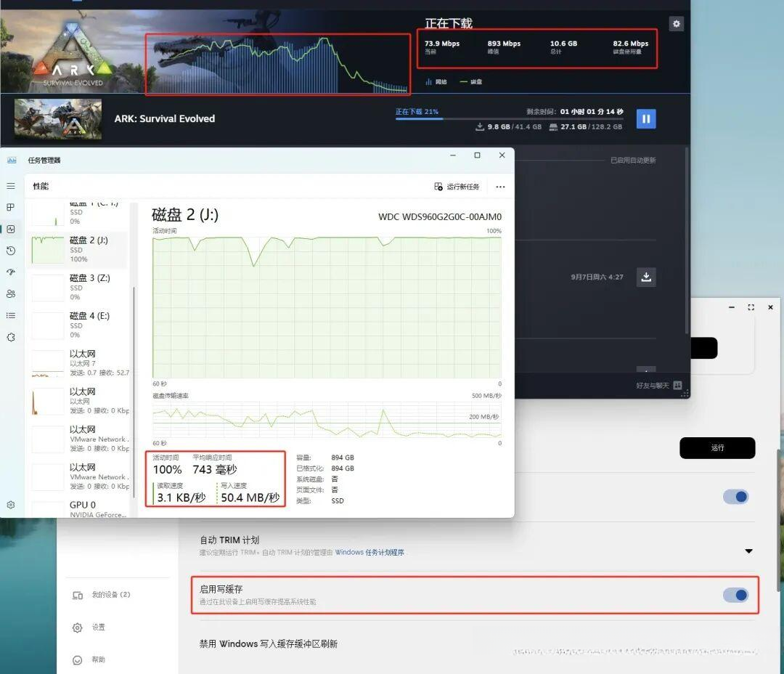Click the Steam downloads panel vertical scrollbar
The image size is (784, 674).
[x=687, y=240]
